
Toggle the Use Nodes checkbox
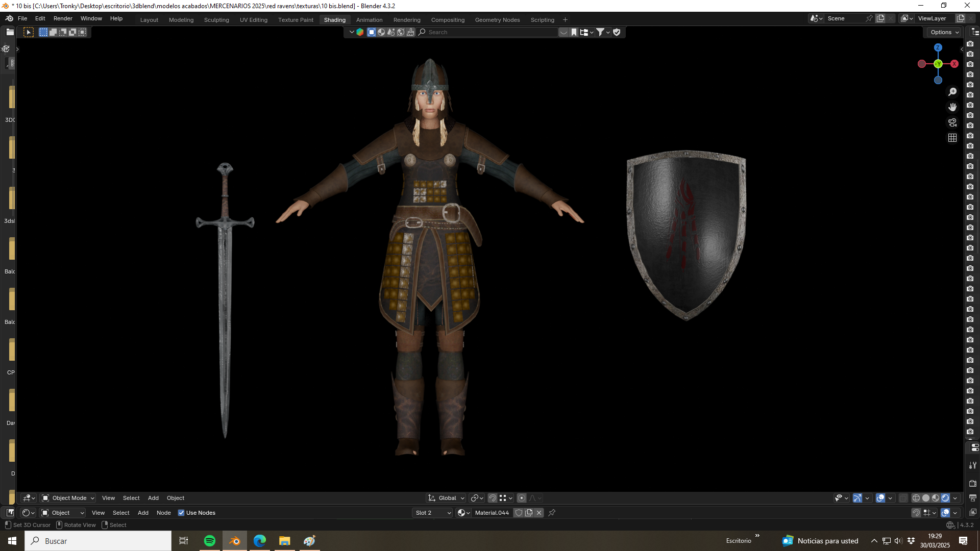click(x=181, y=513)
